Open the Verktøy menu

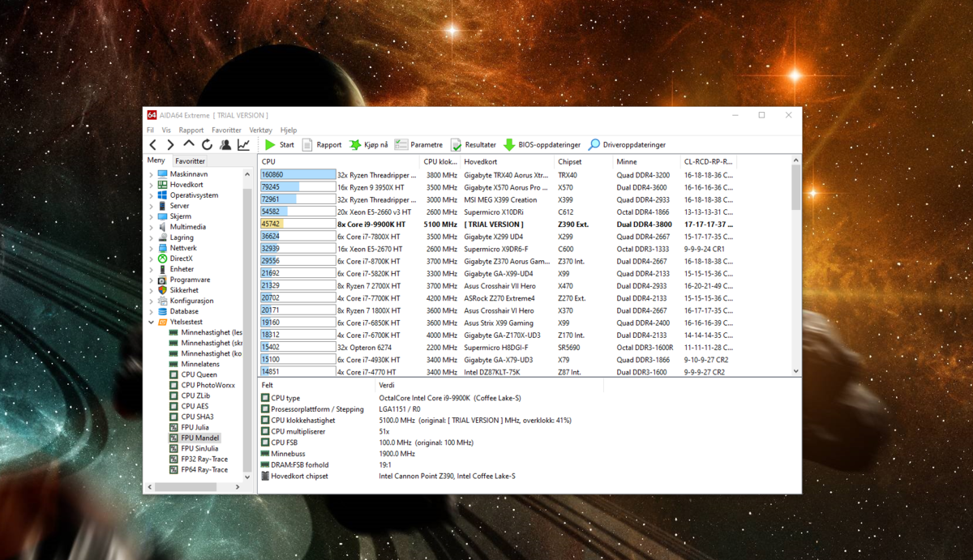261,130
